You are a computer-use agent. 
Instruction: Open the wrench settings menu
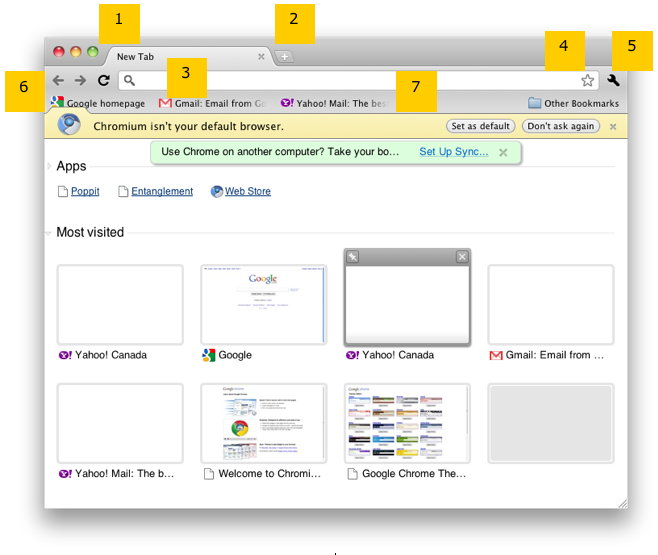click(x=613, y=80)
